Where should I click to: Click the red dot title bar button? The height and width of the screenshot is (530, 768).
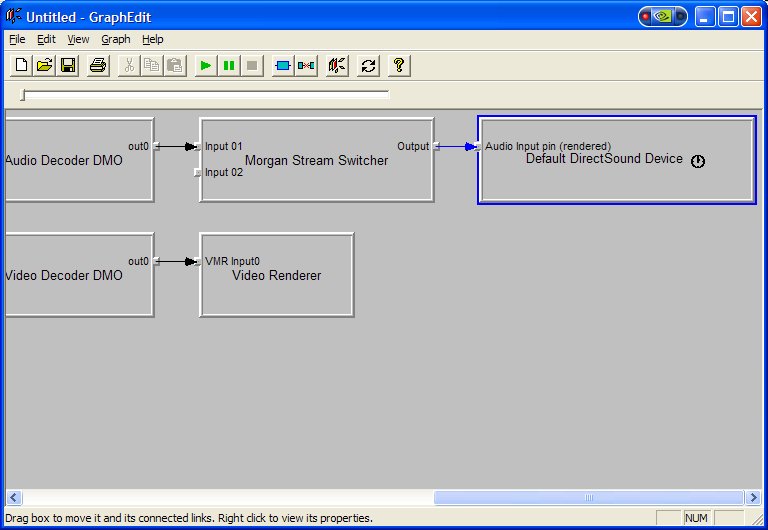[646, 17]
